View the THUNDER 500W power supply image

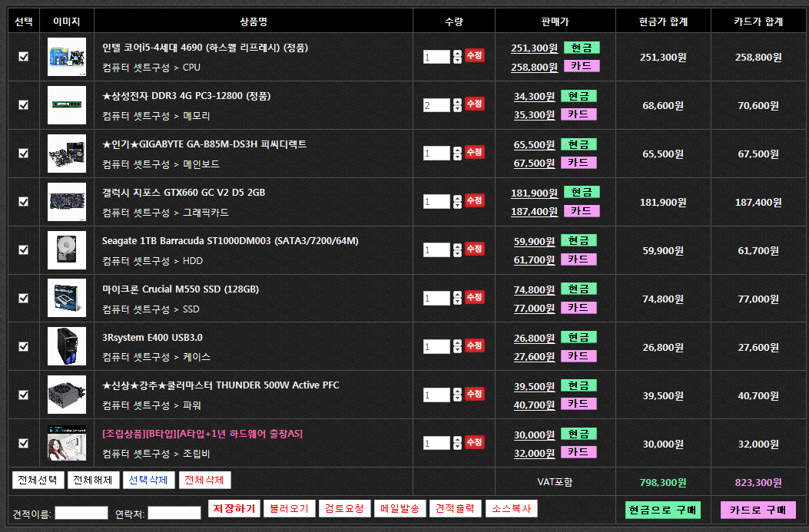[x=67, y=395]
